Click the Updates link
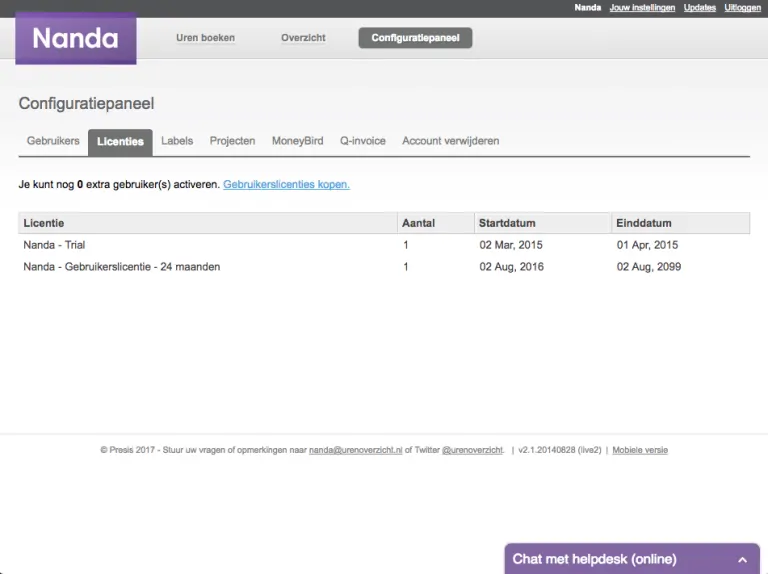This screenshot has width=768, height=574. [699, 8]
